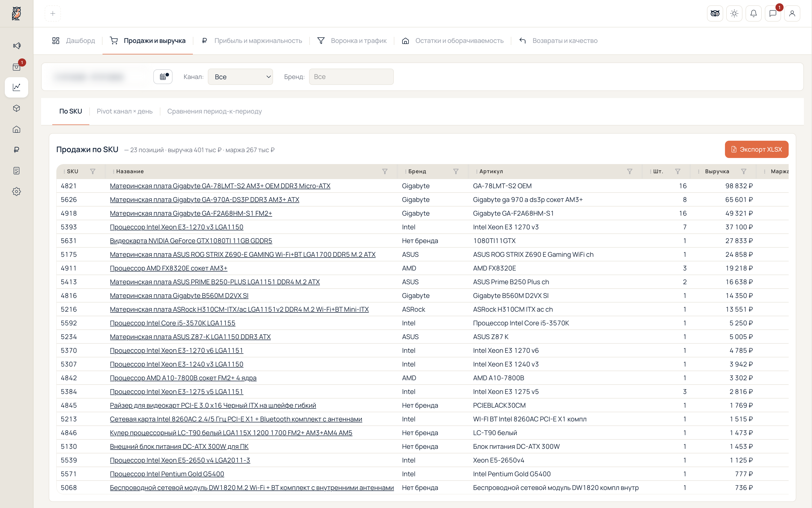Open link Видеокарта NVIDIA GeForce GTX1080TI
The image size is (812, 508).
pyautogui.click(x=191, y=241)
